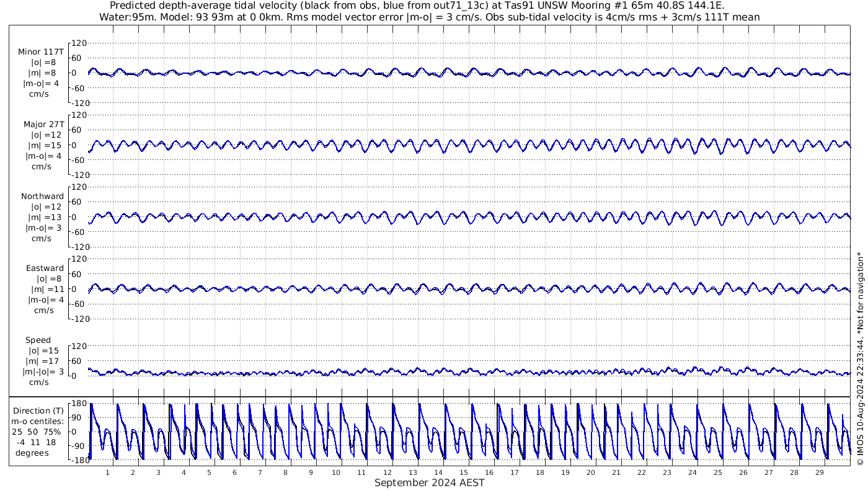868x496 pixels.
Task: Click the day 20 tick label on the x-axis
Action: [x=590, y=472]
